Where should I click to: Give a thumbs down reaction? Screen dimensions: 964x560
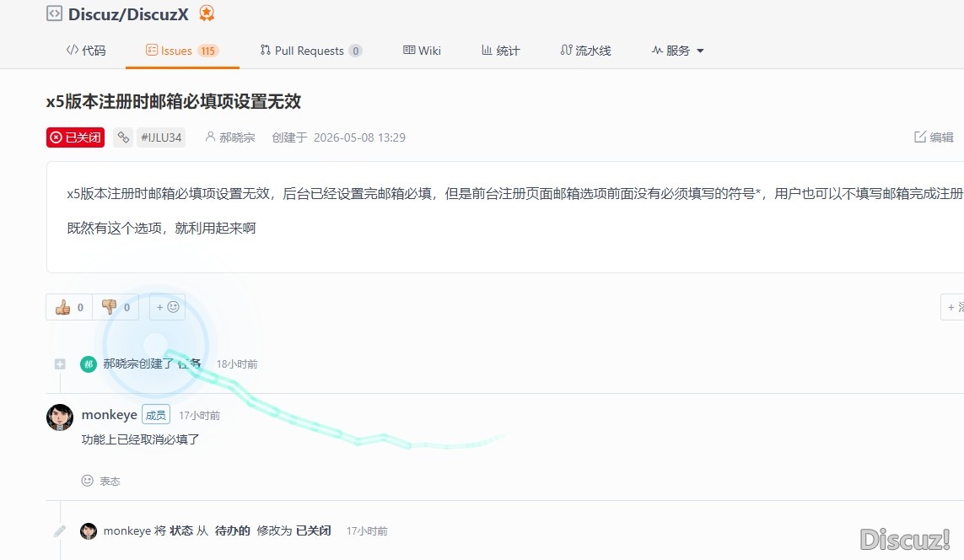click(116, 307)
